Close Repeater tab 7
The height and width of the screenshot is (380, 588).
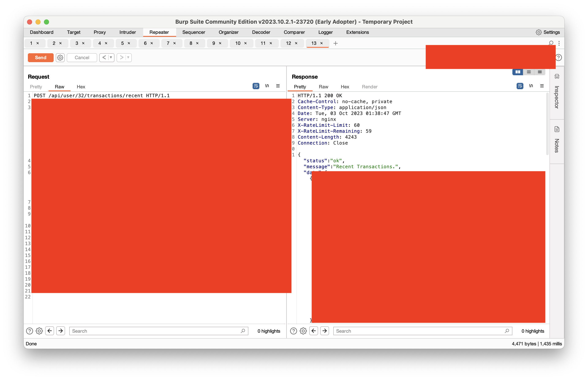pos(174,43)
